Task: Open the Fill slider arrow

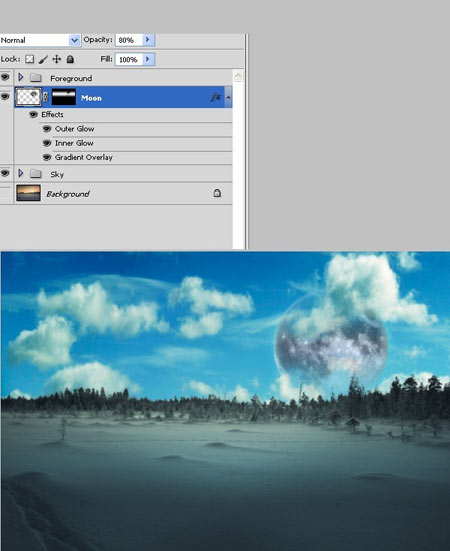Action: click(x=148, y=59)
